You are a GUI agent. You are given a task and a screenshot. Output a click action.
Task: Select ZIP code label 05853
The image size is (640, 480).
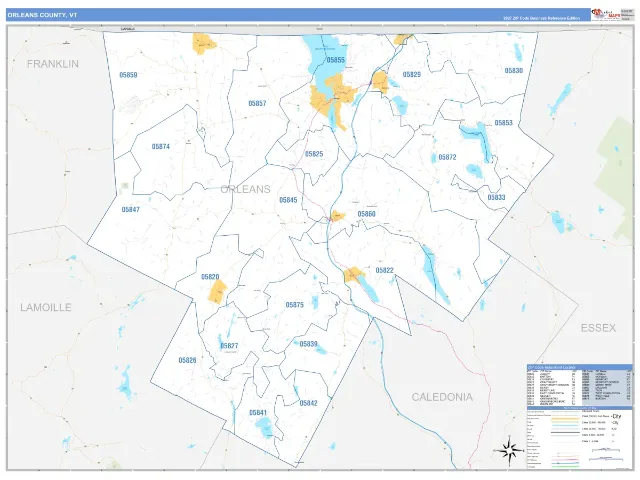pyautogui.click(x=503, y=123)
